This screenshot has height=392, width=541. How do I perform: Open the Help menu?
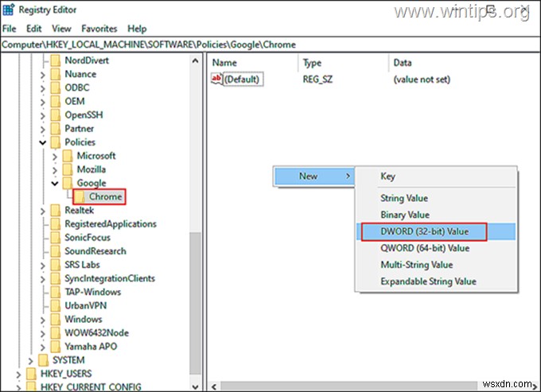(137, 29)
